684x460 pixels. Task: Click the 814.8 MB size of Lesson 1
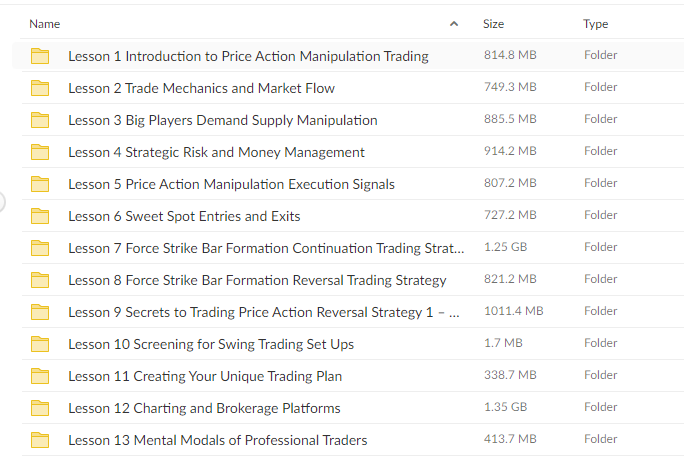pyautogui.click(x=510, y=55)
